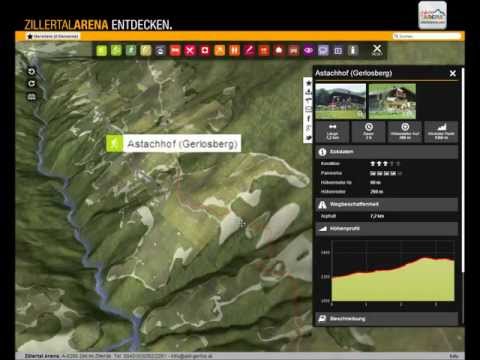
Task: Click the elevation profile chart
Action: 387,273
